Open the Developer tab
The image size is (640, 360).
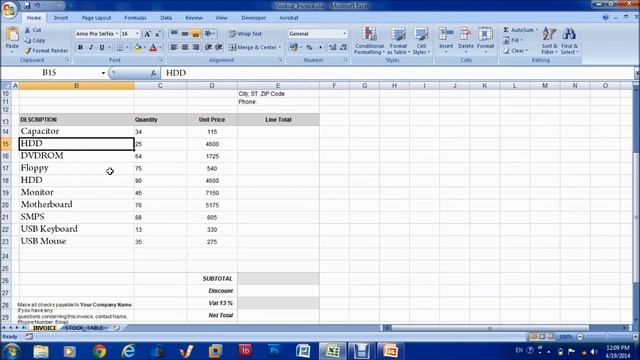click(253, 18)
